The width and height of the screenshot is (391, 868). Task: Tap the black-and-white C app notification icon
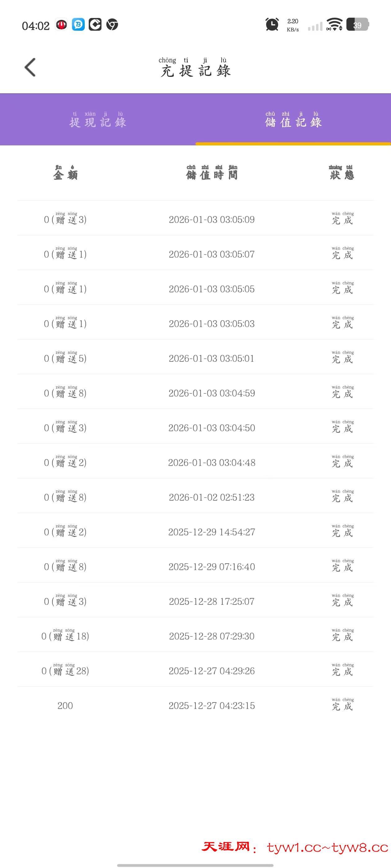pos(95,24)
